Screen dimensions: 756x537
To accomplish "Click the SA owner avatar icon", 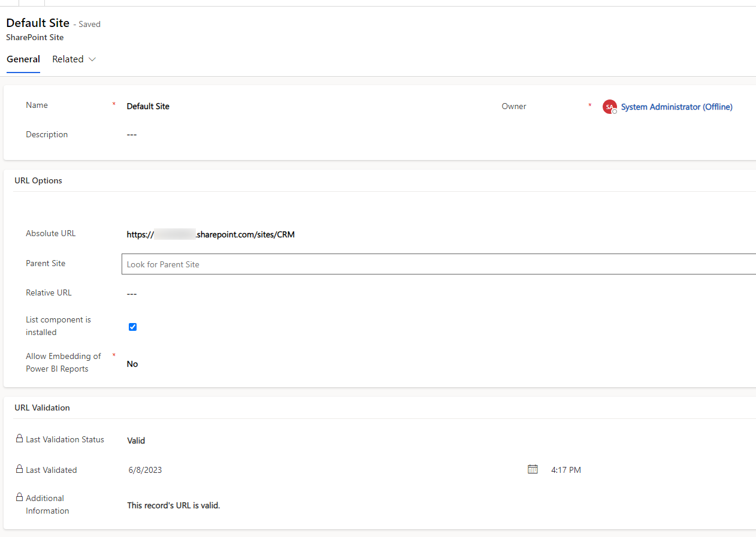I will click(x=609, y=107).
